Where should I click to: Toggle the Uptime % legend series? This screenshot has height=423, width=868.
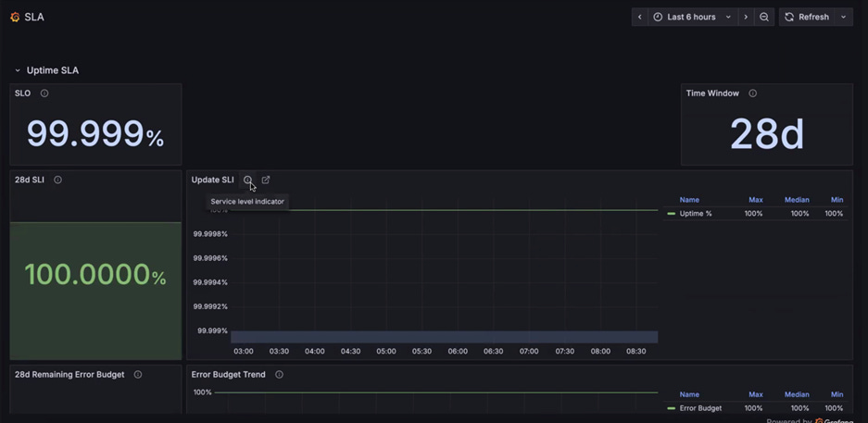pos(696,214)
